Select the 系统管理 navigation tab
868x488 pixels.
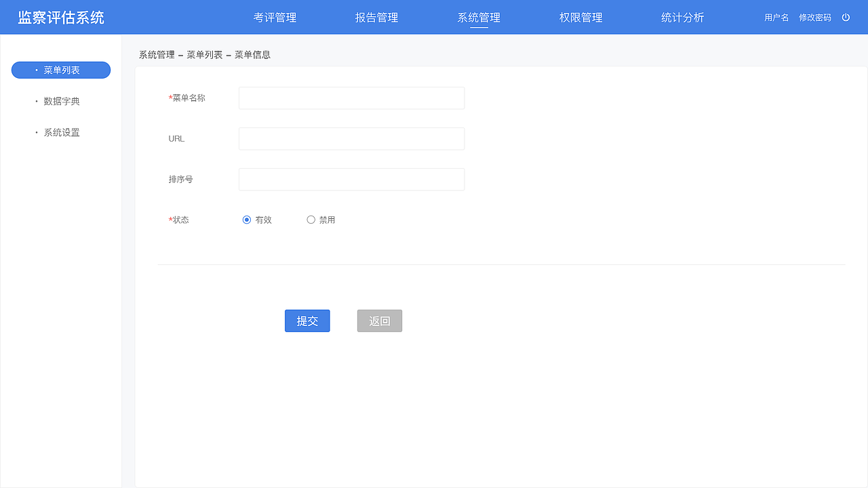pos(478,18)
